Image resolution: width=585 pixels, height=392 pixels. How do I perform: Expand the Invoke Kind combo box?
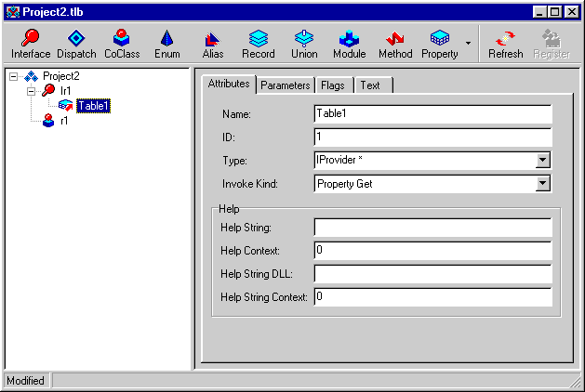[x=543, y=184]
